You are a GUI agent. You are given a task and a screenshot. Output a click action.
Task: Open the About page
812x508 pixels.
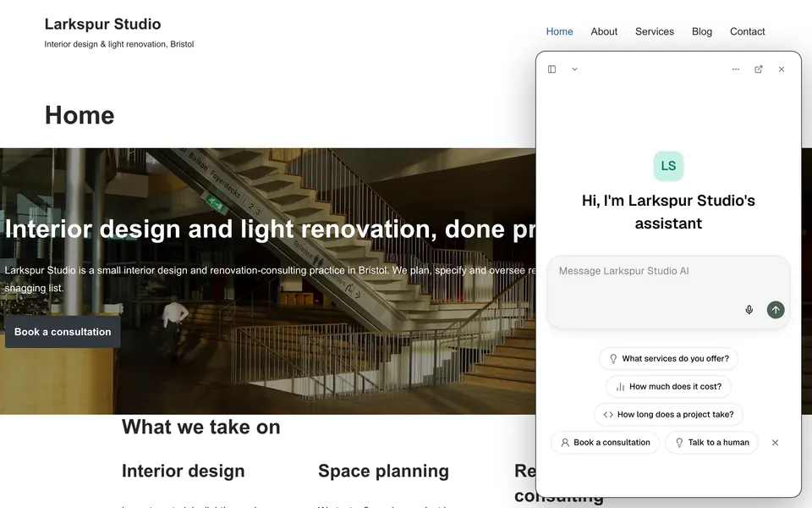click(x=604, y=31)
